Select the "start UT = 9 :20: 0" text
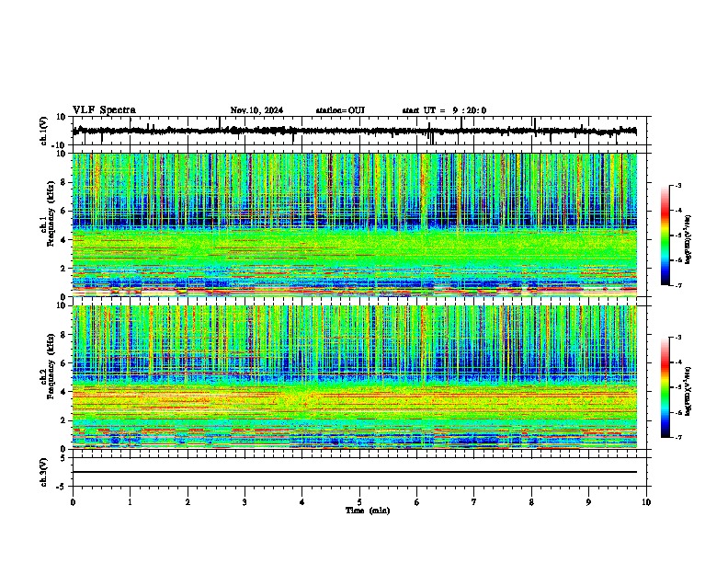Viewport: 728px width, 563px height. point(444,110)
